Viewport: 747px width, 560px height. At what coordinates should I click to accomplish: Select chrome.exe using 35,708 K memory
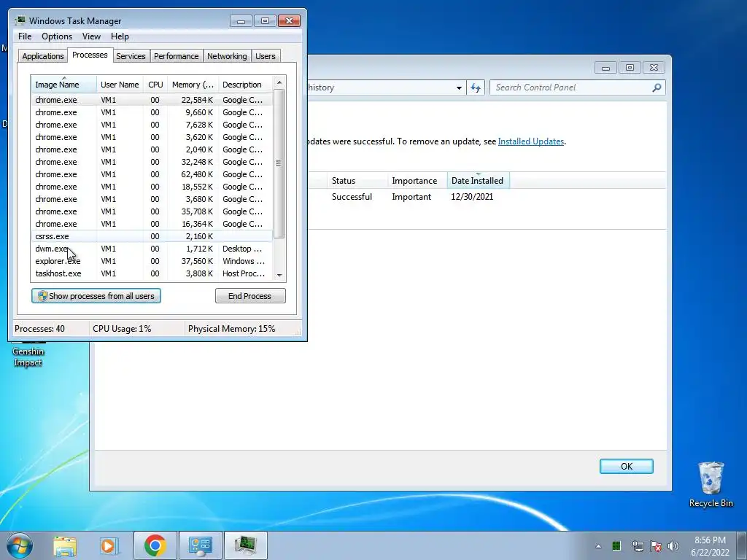pos(152,211)
